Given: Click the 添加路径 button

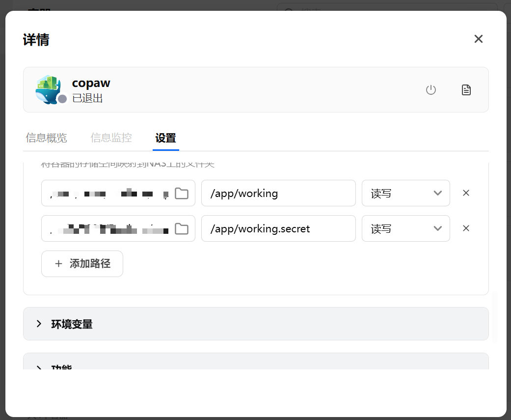Looking at the screenshot, I should pos(82,263).
